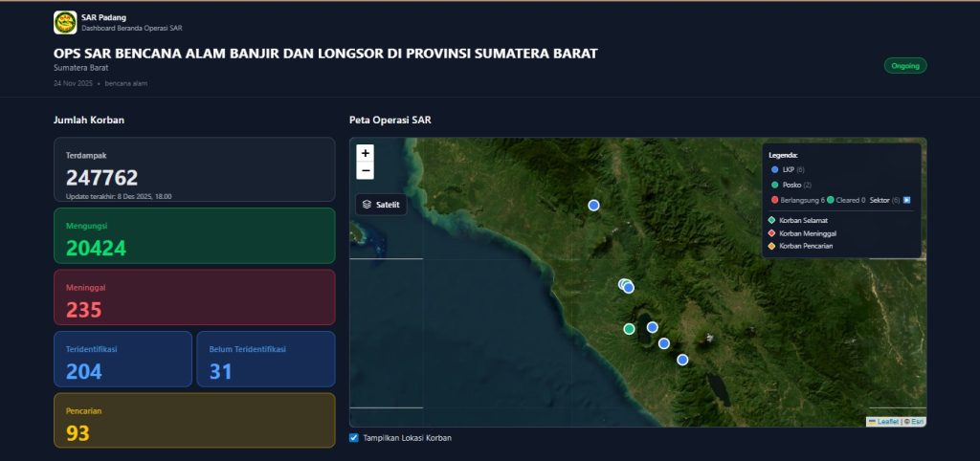
Task: Open the Satelit map layer switcher
Action: (381, 205)
